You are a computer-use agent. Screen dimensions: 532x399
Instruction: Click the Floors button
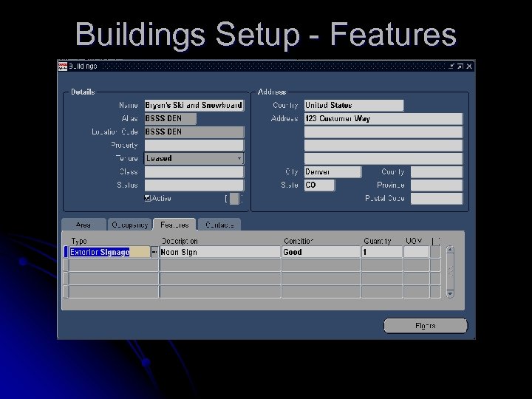(426, 326)
